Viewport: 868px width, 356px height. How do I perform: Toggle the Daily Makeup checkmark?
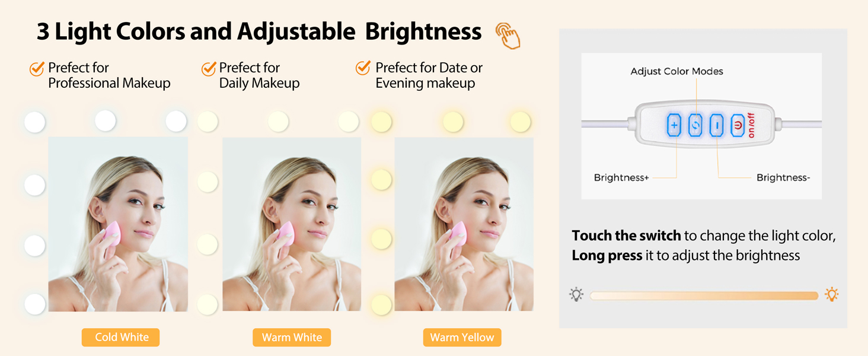click(208, 69)
